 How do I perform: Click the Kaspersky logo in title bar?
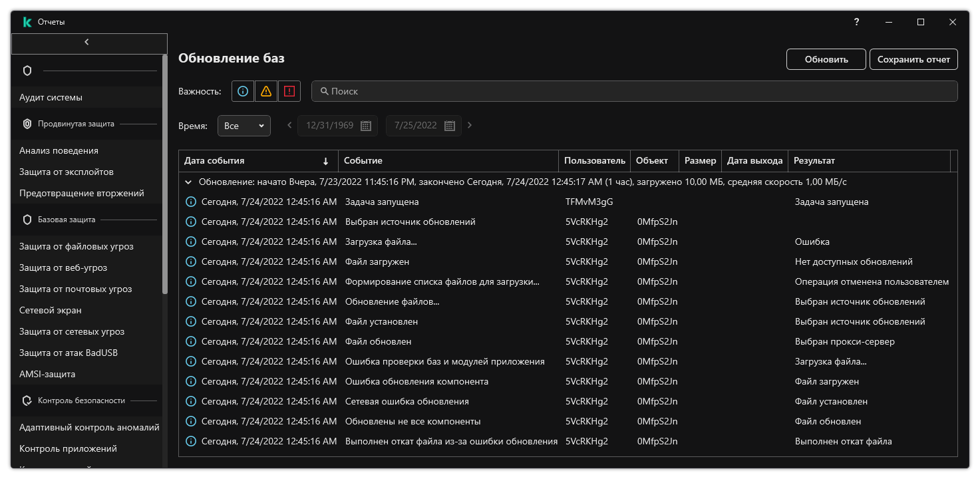coord(27,22)
